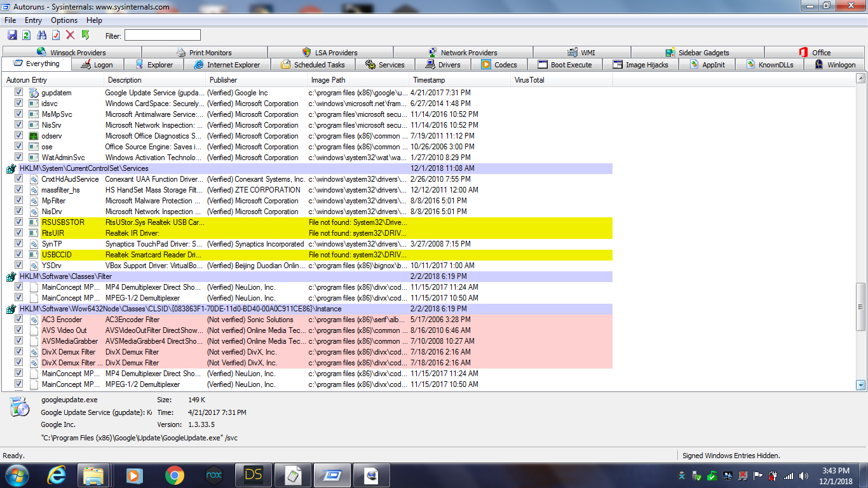Open the Drivers tab
This screenshot has width=868, height=488.
[442, 65]
